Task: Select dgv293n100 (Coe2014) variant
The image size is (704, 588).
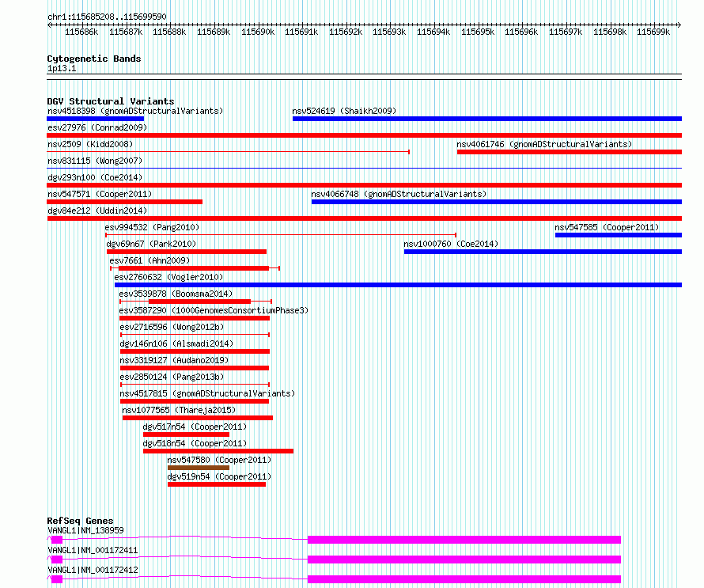Action: tap(364, 185)
